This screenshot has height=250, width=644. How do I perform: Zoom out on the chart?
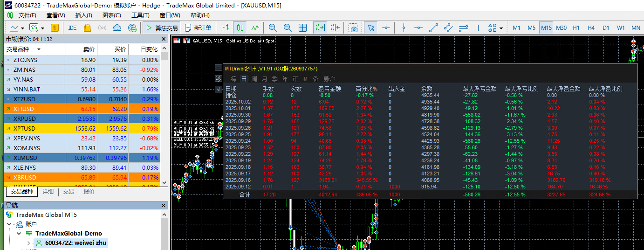[288, 28]
